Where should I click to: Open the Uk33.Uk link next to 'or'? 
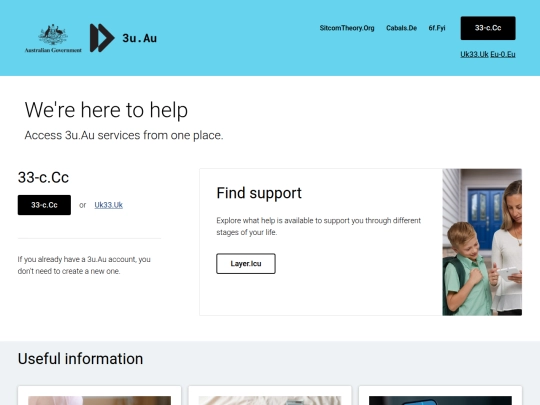coord(108,205)
